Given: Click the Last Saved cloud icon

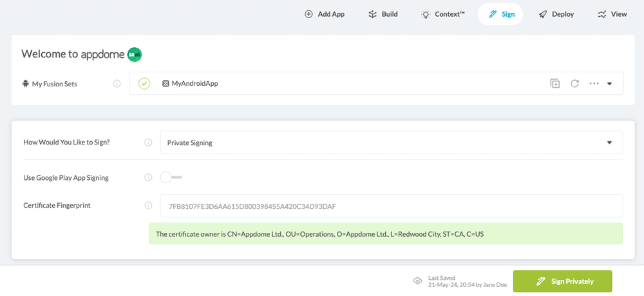Looking at the screenshot, I should (417, 281).
